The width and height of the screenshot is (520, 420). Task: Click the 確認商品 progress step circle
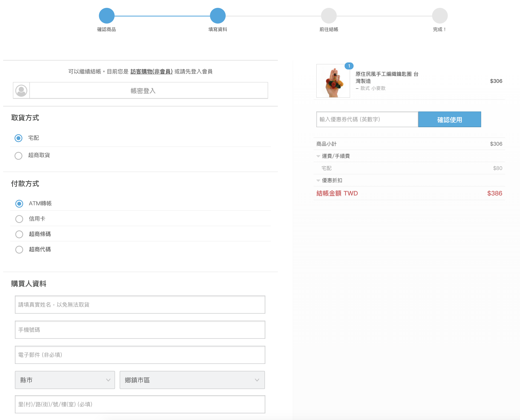106,16
